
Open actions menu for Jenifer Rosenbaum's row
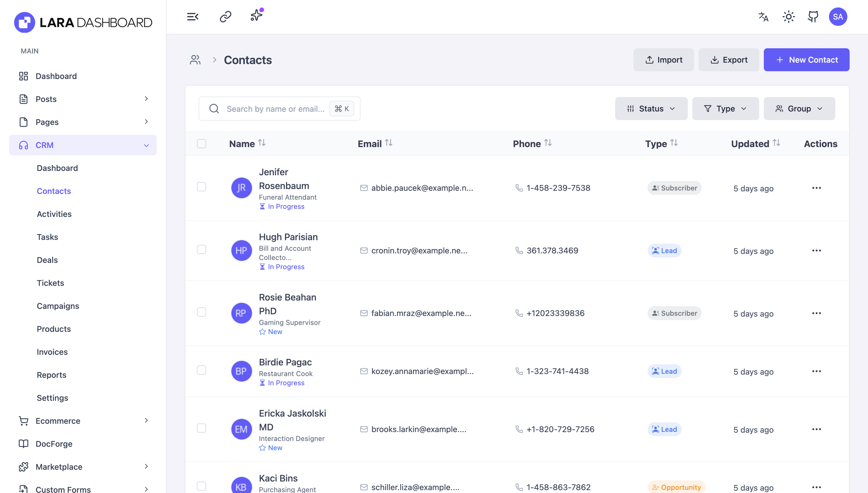point(817,188)
